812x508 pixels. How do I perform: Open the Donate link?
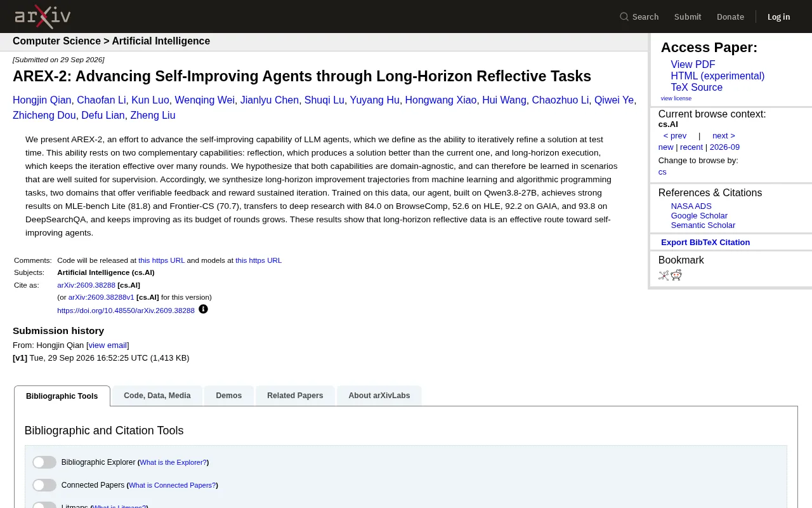click(x=730, y=17)
